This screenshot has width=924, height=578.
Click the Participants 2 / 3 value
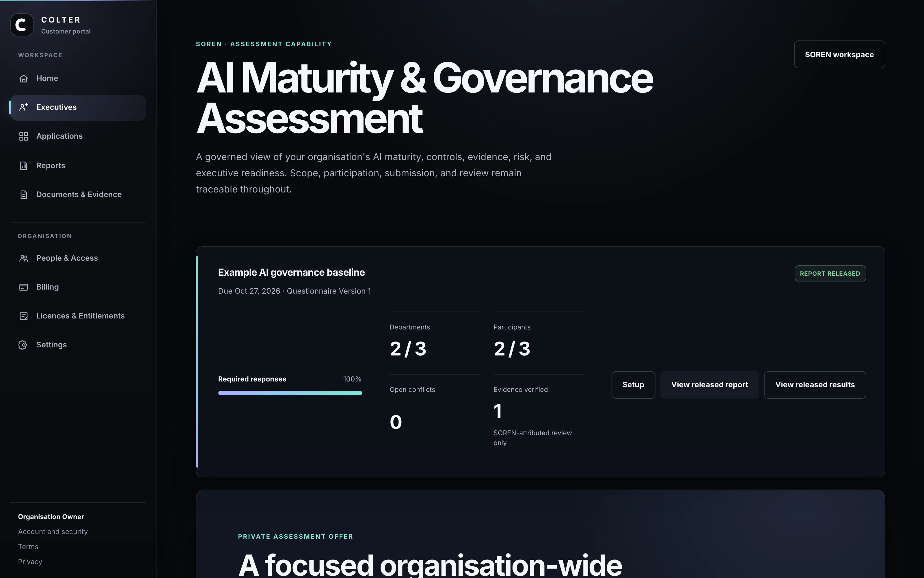click(512, 349)
